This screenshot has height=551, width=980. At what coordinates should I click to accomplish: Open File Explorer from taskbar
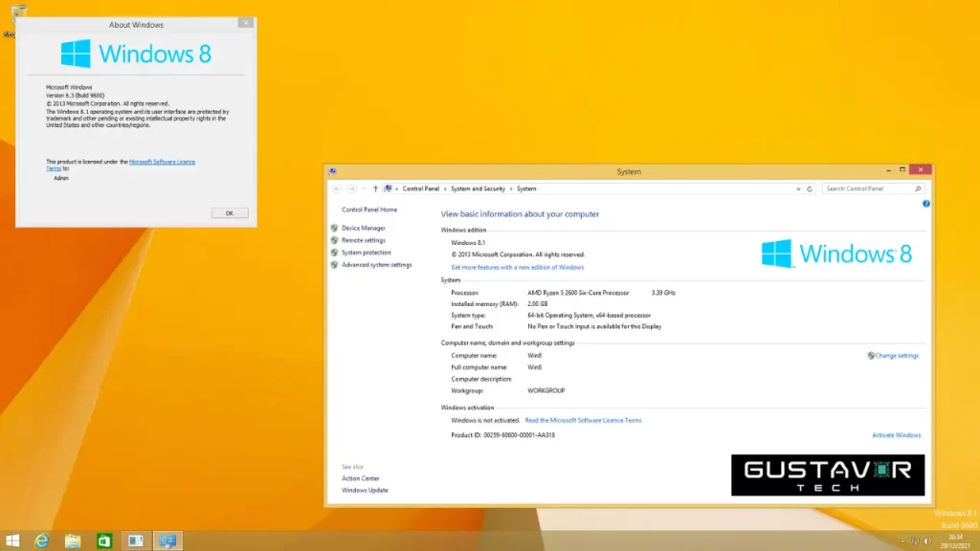coord(73,540)
